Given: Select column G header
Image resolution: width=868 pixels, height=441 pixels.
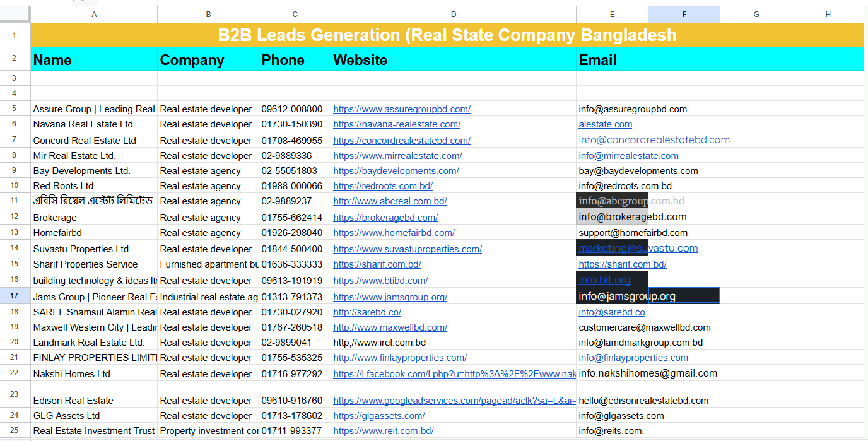Looking at the screenshot, I should [756, 15].
